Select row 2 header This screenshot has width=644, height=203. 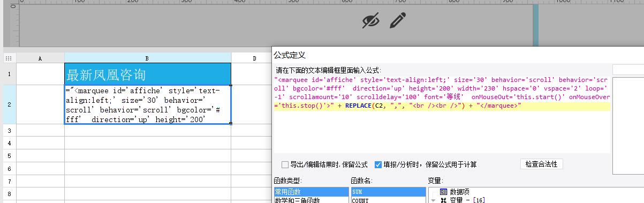[x=10, y=104]
